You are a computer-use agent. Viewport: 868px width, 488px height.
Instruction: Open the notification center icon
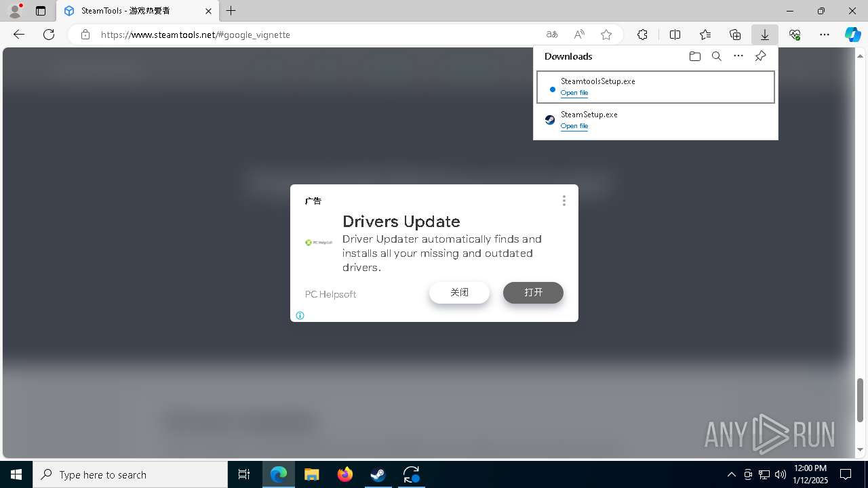point(846,474)
